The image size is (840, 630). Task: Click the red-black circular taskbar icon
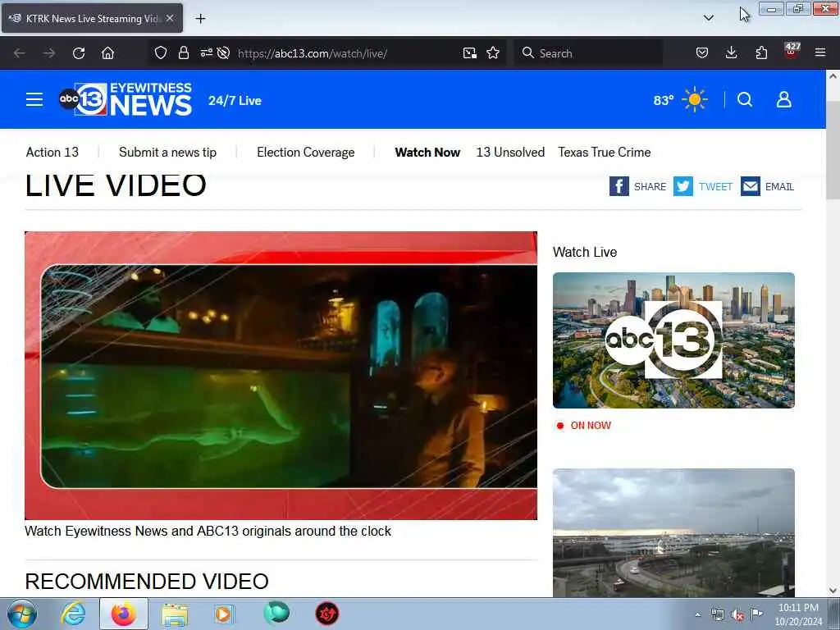[x=326, y=614]
